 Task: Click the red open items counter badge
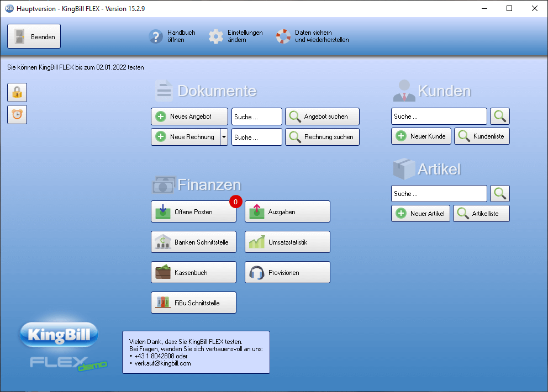235,202
